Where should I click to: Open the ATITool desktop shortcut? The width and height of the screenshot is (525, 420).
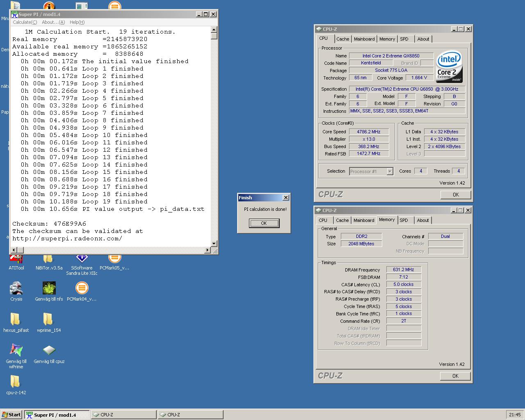16,261
